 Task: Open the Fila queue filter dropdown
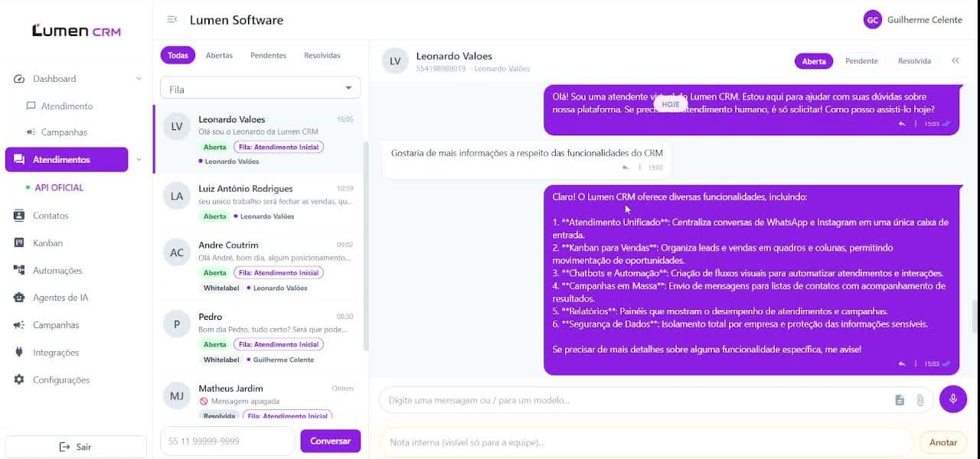(x=260, y=88)
